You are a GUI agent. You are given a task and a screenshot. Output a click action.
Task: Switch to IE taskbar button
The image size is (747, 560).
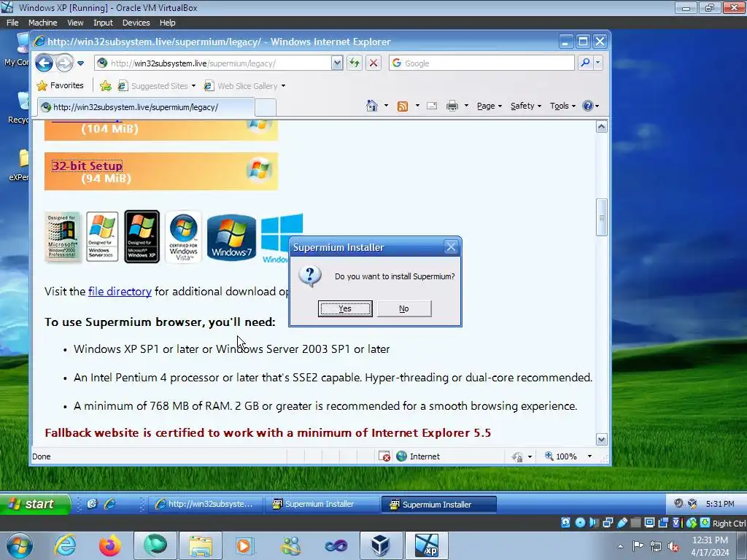tap(205, 504)
